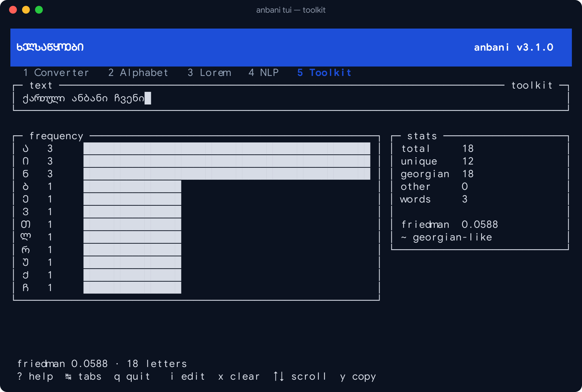Activate the Toolkit tab

tap(324, 73)
